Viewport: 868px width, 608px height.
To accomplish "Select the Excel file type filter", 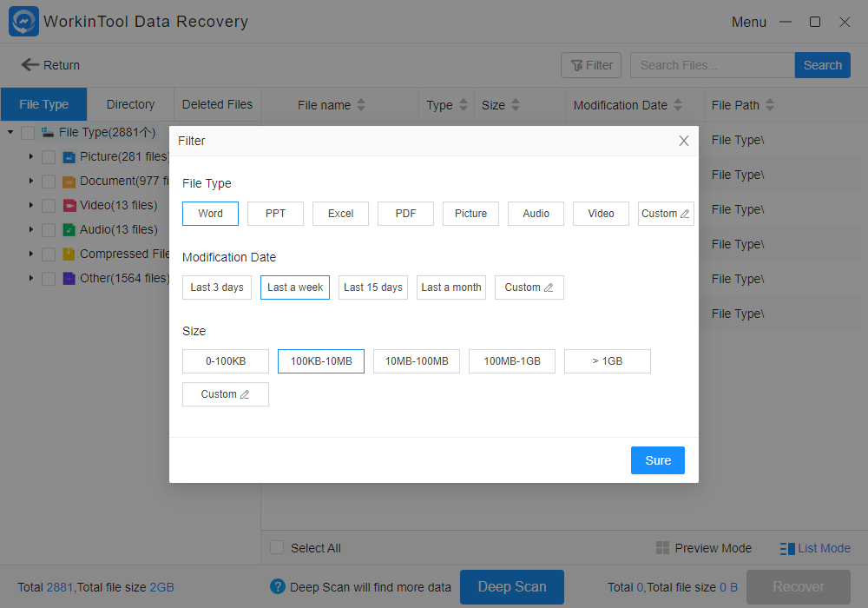I will pyautogui.click(x=340, y=214).
